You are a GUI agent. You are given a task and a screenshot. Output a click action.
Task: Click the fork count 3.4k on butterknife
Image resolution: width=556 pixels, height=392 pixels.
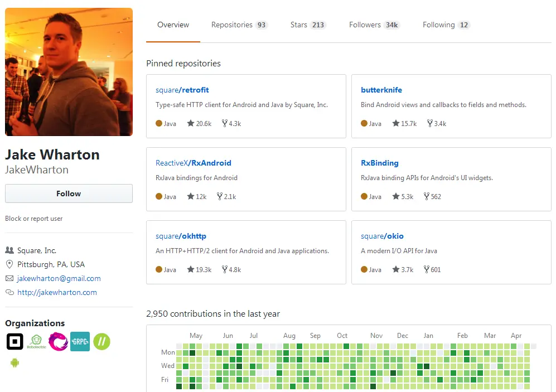[437, 123]
